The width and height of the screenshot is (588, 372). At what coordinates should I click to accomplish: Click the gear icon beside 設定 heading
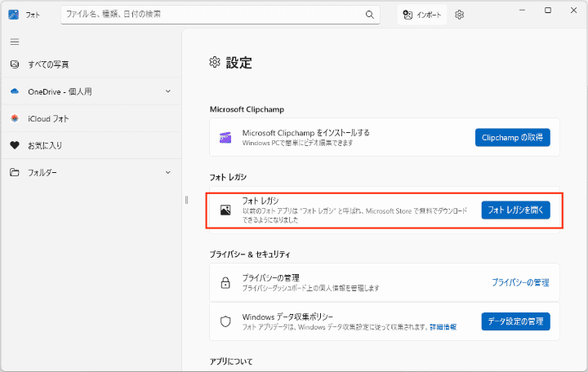215,62
